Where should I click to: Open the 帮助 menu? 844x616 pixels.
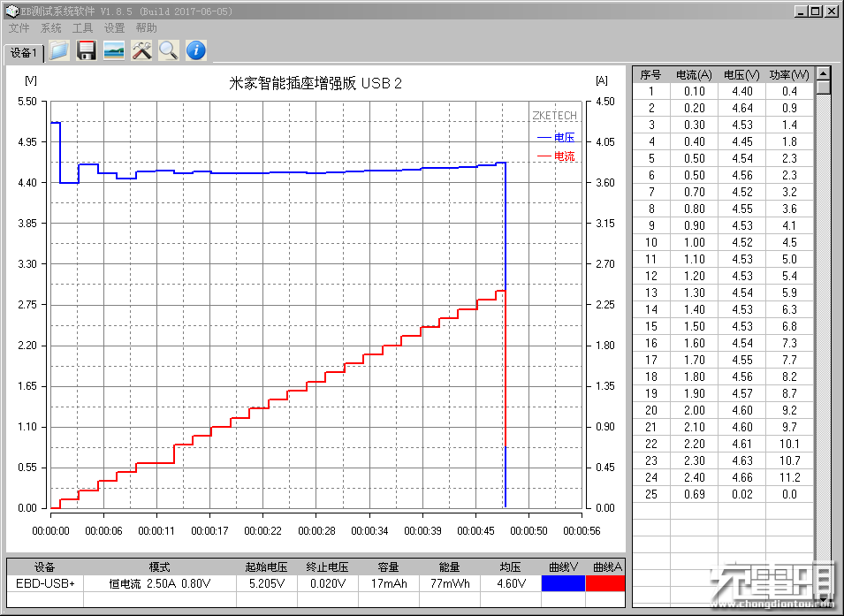146,28
